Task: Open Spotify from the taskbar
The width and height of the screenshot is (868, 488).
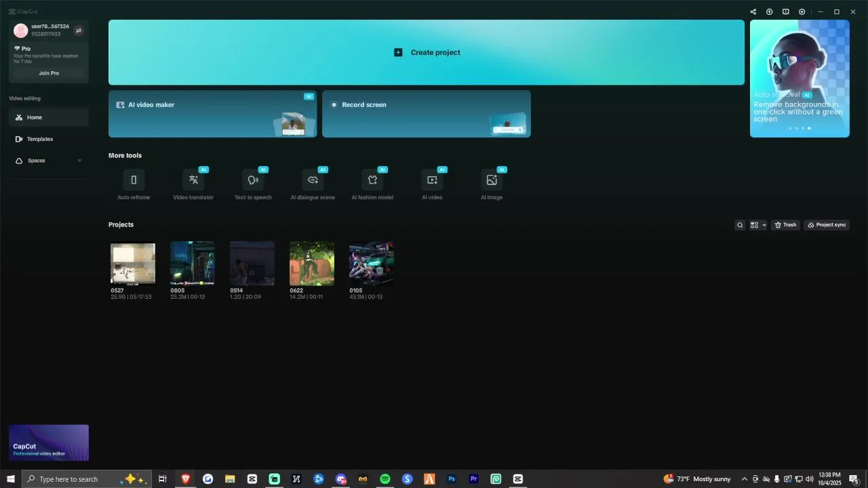Action: point(385,479)
